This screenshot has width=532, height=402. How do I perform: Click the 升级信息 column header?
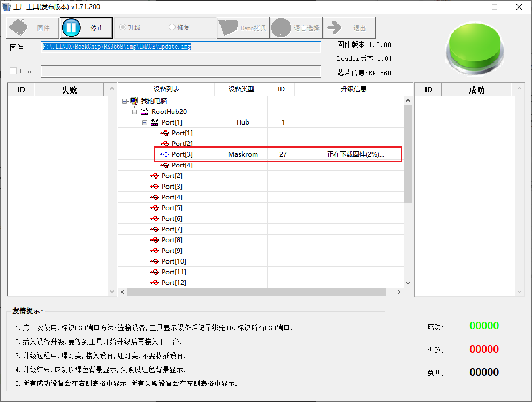[x=353, y=89]
